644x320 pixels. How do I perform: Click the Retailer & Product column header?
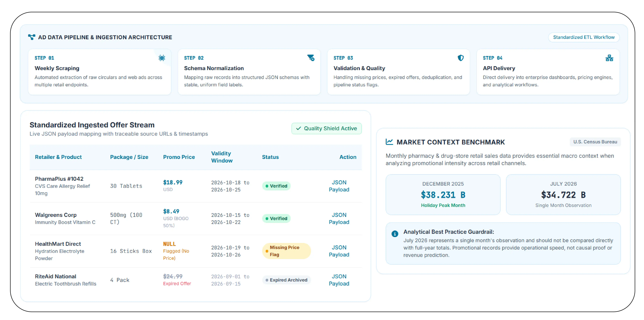pos(58,157)
